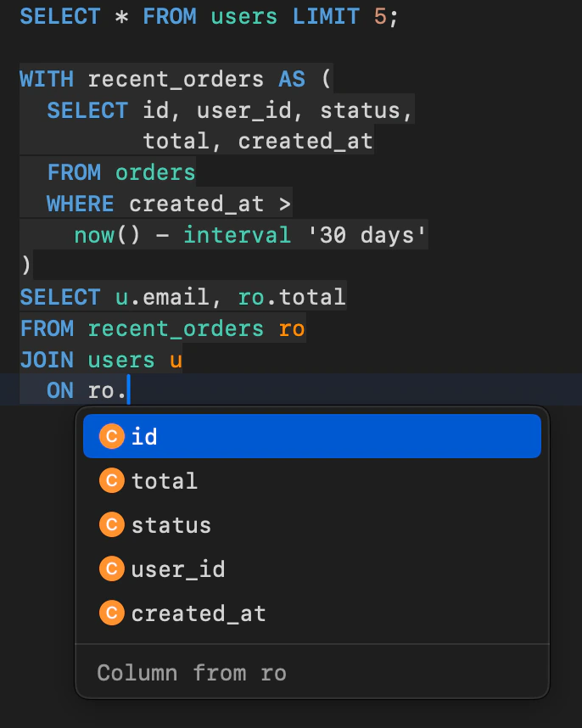Choose created_at from the completion popup
Viewport: 582px width, 728px height.
(312, 613)
